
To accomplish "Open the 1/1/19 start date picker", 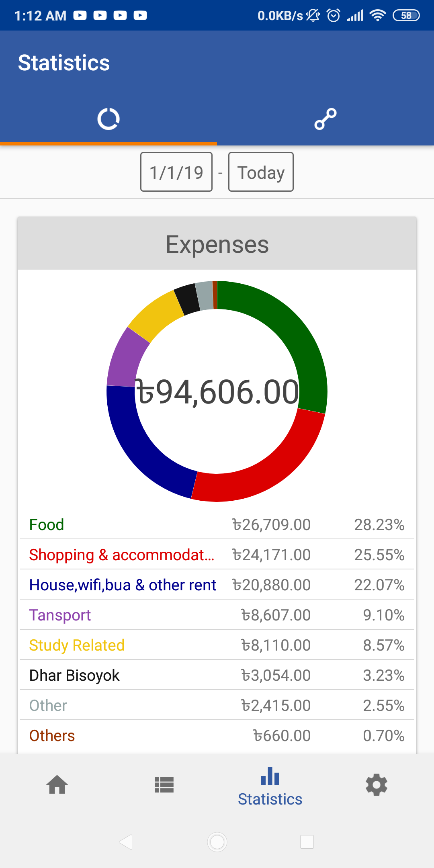I will 176,172.
